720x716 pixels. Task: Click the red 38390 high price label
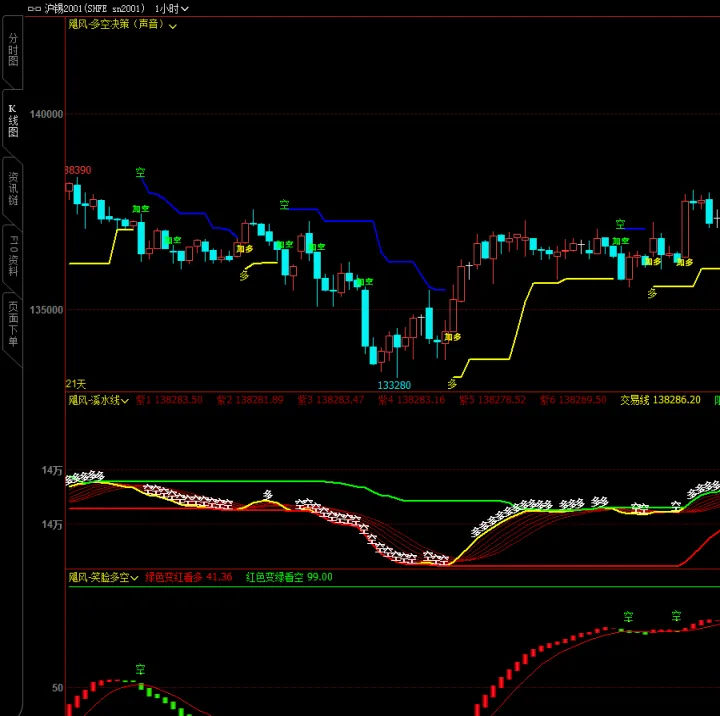point(78,171)
